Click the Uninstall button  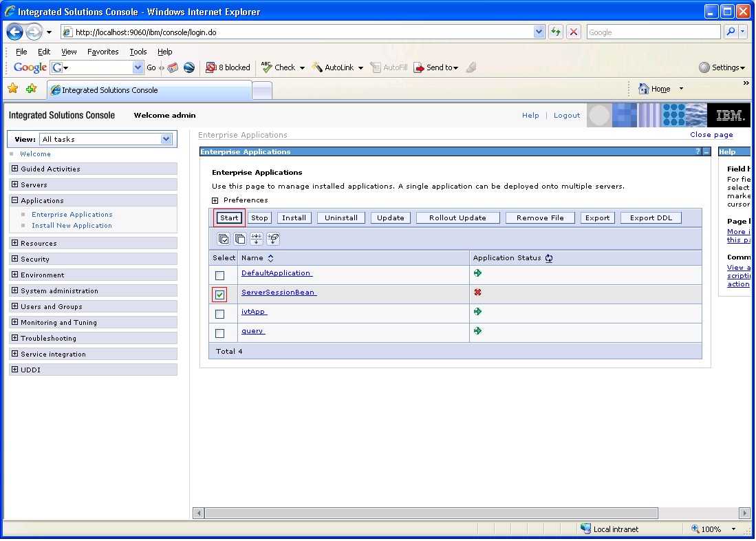[341, 218]
